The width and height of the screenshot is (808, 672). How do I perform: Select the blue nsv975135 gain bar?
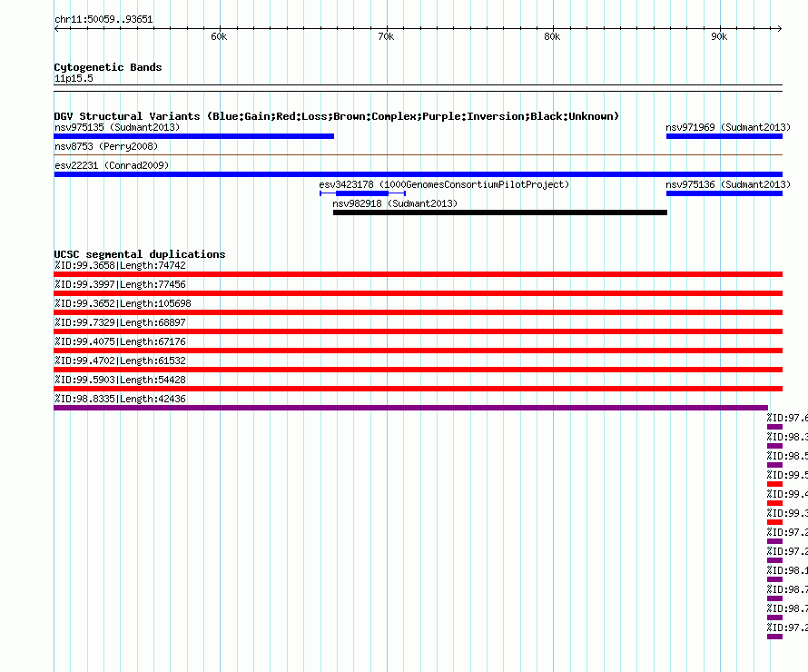193,136
